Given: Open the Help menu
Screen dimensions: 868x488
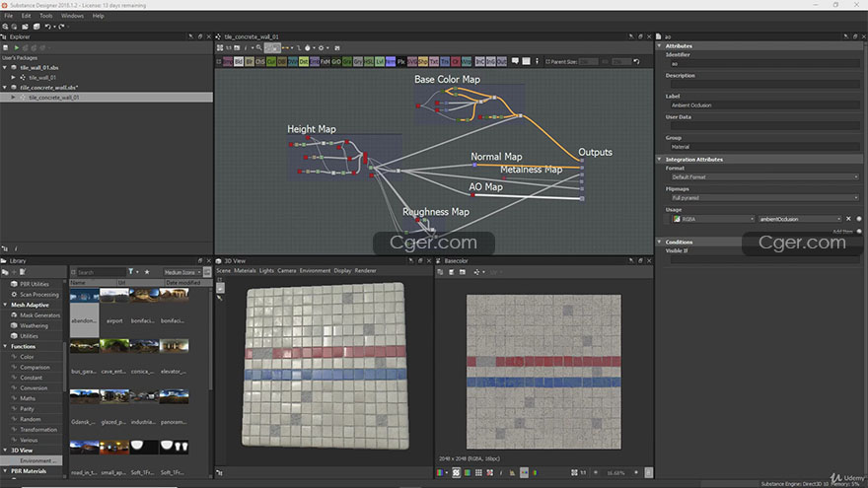Looking at the screenshot, I should point(98,16).
